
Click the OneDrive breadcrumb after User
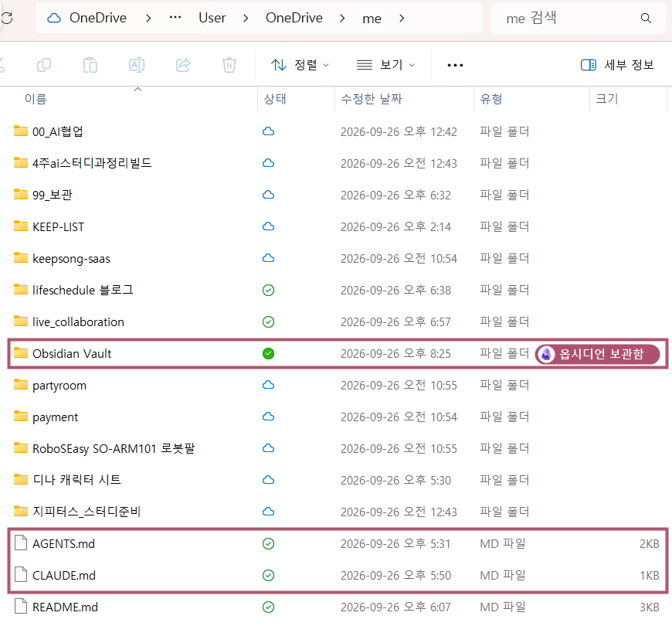pyautogui.click(x=294, y=18)
